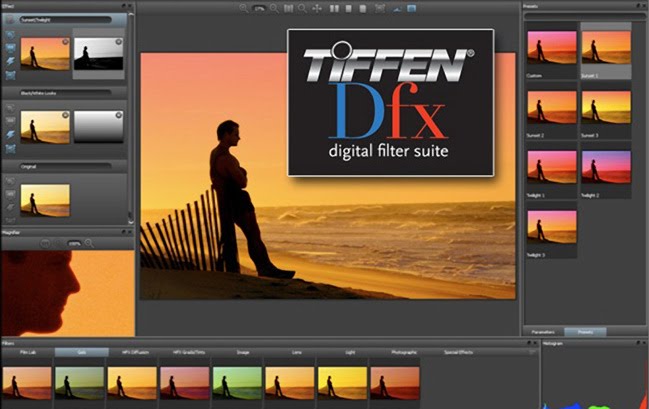Click the lightning bolt icon in Original layer
The height and width of the screenshot is (409, 649).
pos(10,207)
